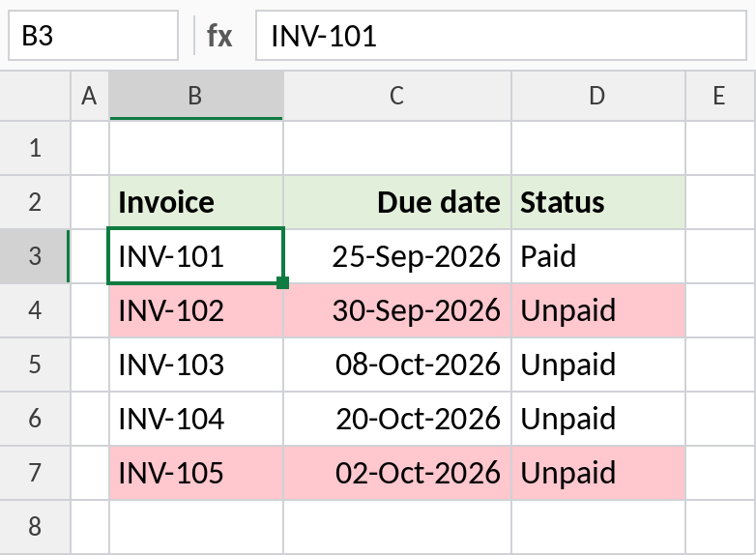Click the fill handle of cell B3
This screenshot has height=555, width=756.
pyautogui.click(x=283, y=283)
